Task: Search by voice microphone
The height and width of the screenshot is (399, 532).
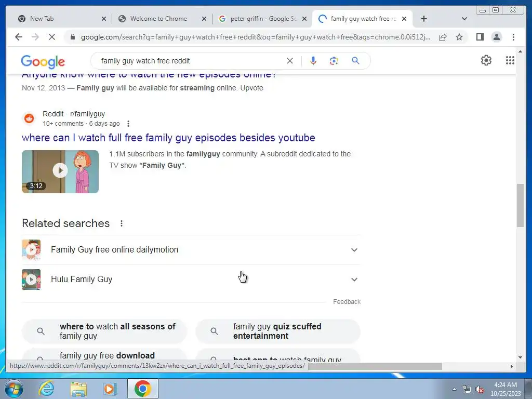Action: coord(313,61)
